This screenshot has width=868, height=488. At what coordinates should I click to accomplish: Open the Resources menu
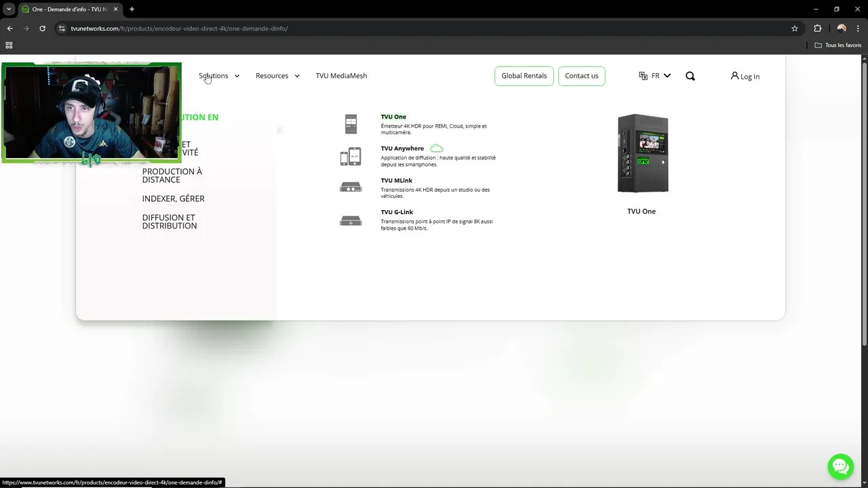272,76
